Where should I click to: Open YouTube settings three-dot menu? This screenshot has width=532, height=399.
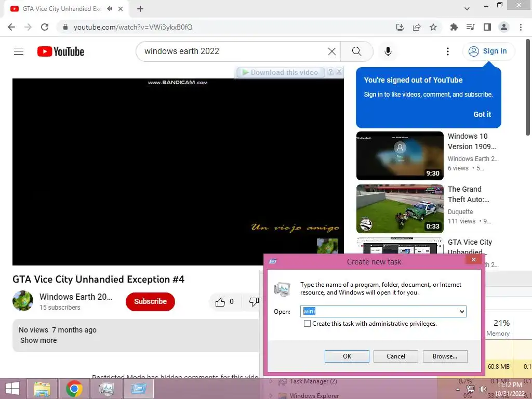(447, 51)
